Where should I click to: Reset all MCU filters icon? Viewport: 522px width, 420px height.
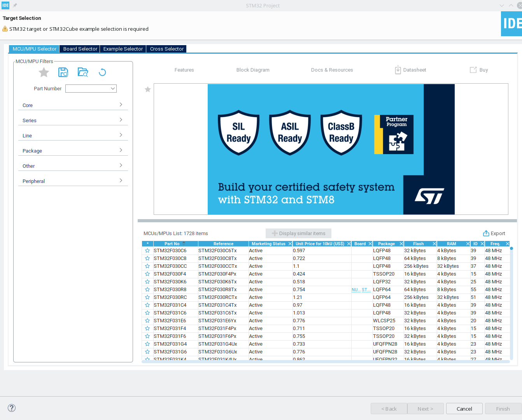102,72
